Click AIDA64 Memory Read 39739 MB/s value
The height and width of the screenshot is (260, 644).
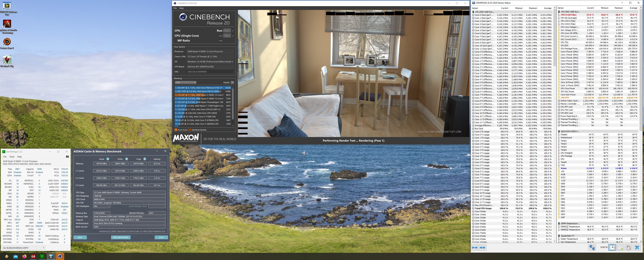point(101,164)
